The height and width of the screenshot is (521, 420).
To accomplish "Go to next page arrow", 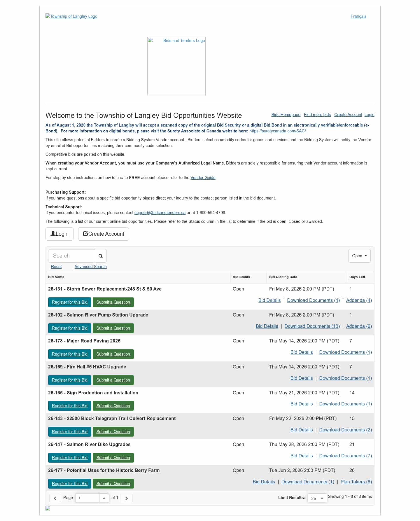I will point(127,498).
